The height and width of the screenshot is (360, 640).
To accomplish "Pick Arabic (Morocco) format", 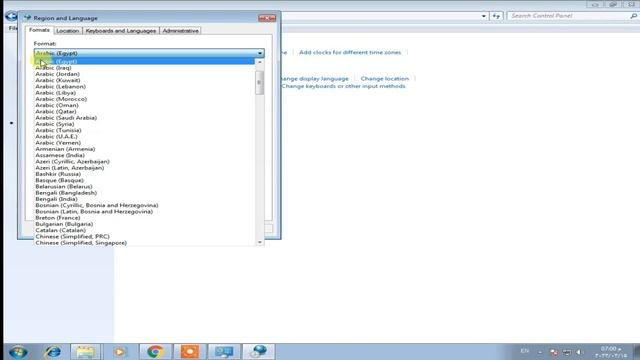I will tap(144, 99).
